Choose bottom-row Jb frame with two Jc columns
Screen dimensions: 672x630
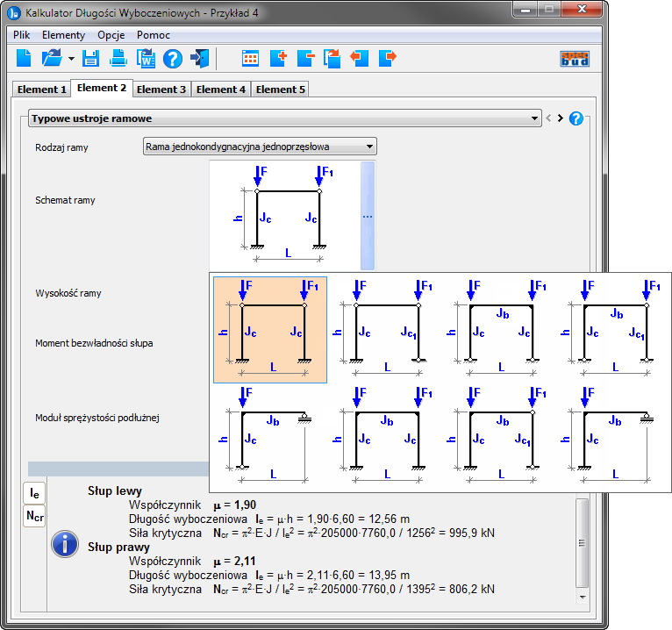click(384, 436)
